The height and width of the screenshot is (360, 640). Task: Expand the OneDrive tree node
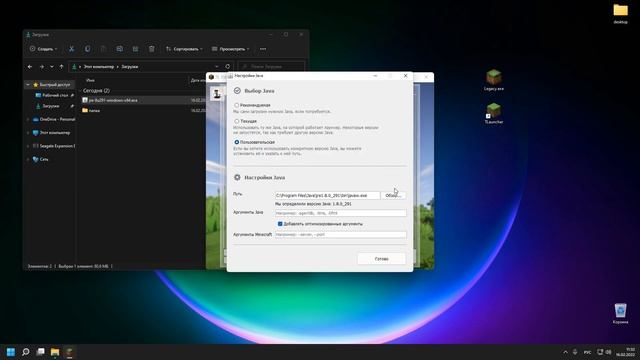28,119
